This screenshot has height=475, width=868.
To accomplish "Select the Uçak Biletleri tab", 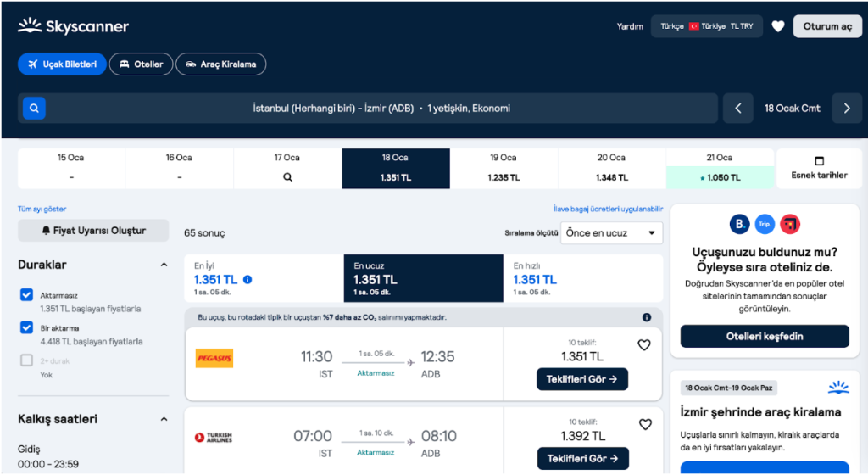I will 62,64.
